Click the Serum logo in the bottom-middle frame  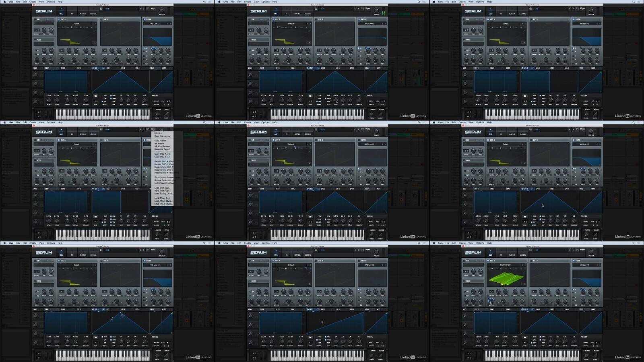[x=258, y=253]
